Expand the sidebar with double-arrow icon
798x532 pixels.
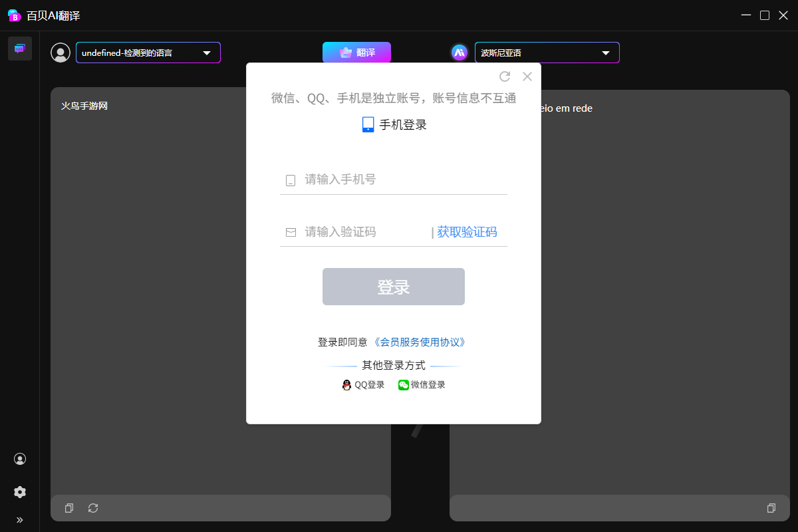pyautogui.click(x=20, y=520)
